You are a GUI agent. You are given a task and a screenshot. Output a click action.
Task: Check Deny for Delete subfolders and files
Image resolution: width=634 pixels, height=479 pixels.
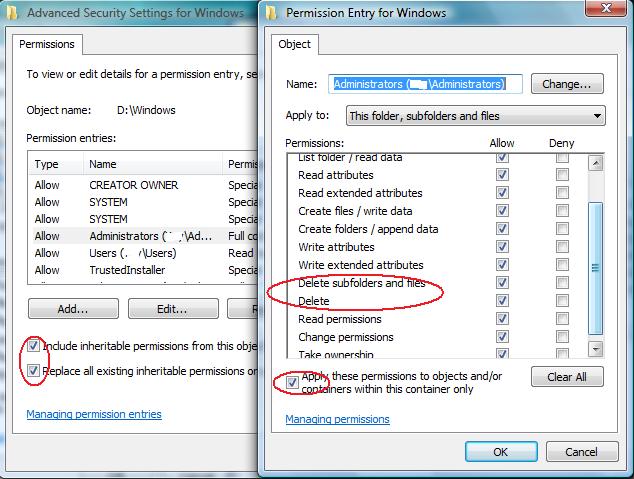pyautogui.click(x=562, y=283)
